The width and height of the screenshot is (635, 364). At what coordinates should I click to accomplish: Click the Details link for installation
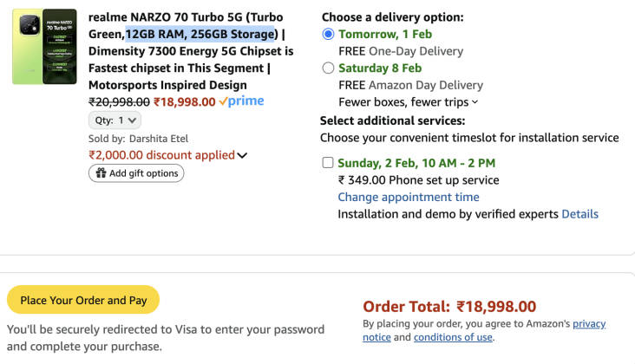pos(579,213)
